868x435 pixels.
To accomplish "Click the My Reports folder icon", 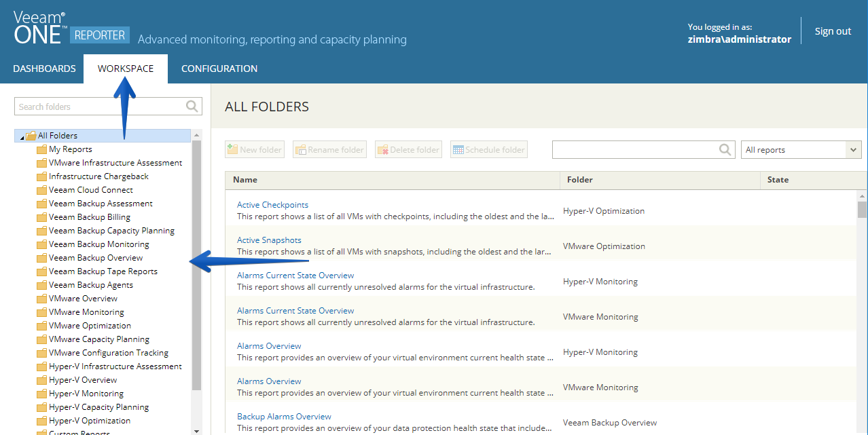I will (41, 149).
